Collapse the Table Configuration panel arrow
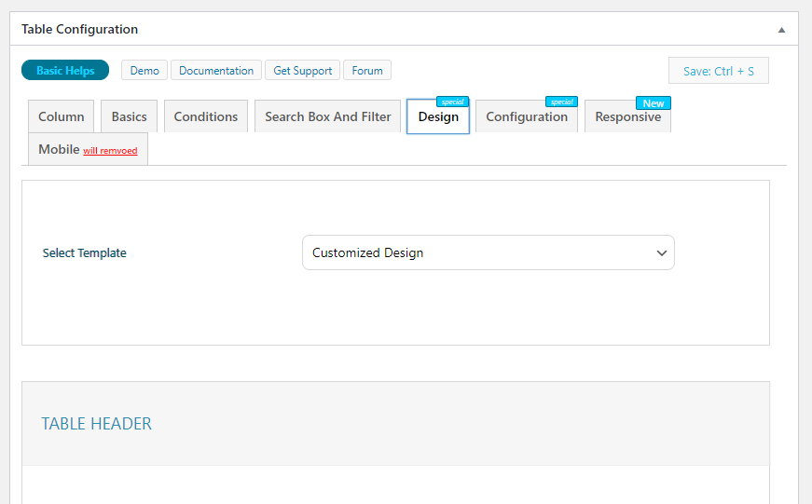This screenshot has width=812, height=504. click(781, 30)
